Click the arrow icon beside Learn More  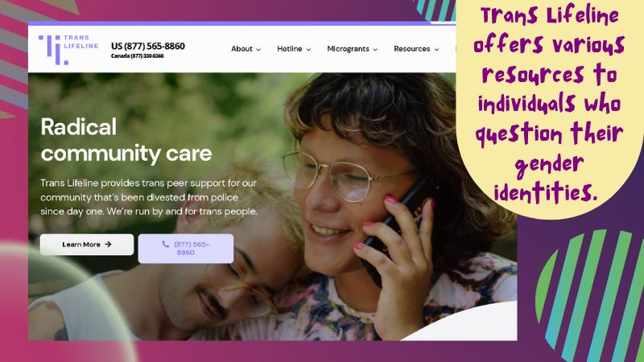108,245
